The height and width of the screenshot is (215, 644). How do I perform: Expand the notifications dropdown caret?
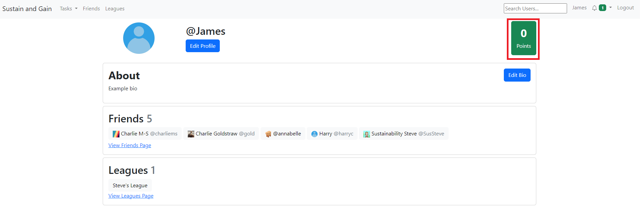[610, 8]
